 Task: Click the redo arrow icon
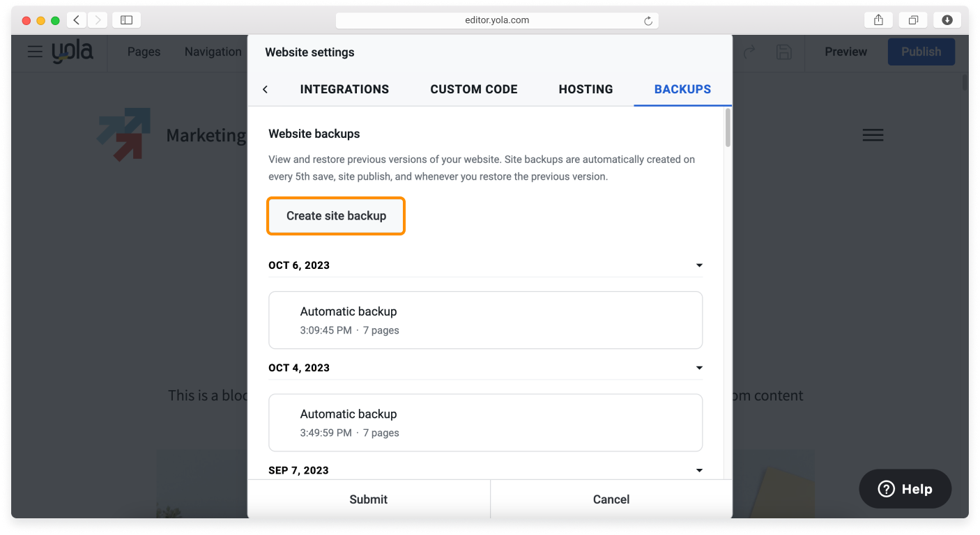[749, 52]
